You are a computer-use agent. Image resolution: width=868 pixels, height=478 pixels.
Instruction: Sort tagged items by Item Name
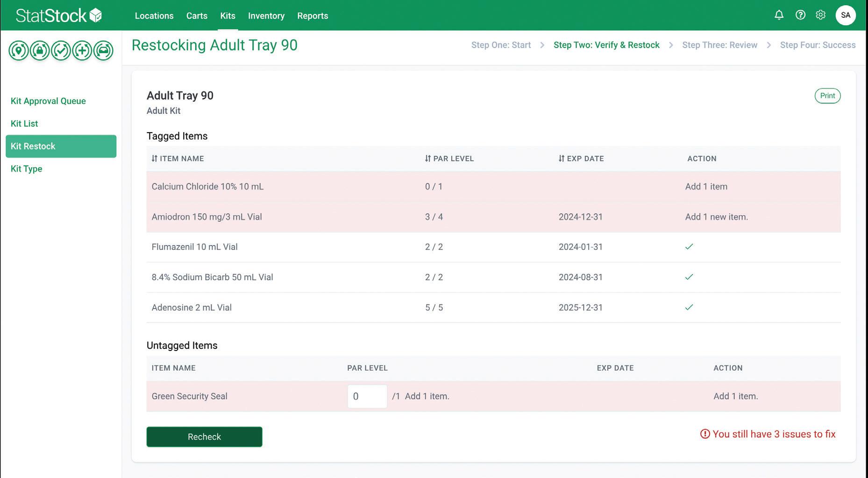pos(178,159)
